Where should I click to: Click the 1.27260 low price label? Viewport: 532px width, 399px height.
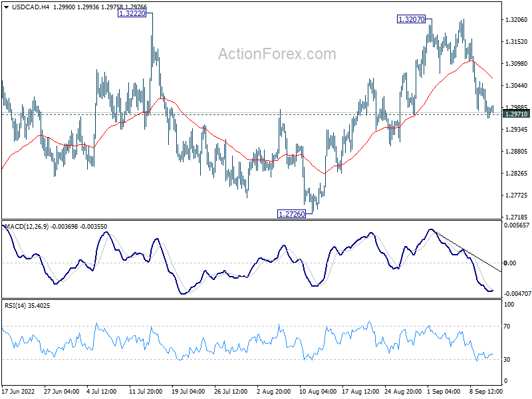[x=291, y=213]
